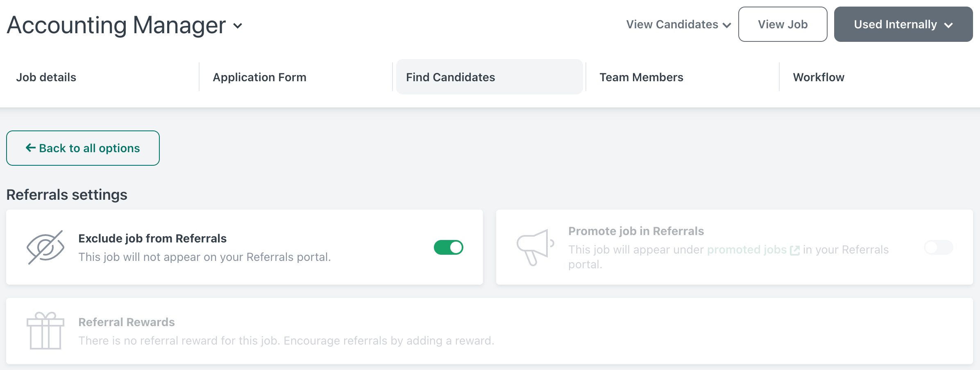Switch to the Job details tab
The image size is (980, 370).
point(46,77)
